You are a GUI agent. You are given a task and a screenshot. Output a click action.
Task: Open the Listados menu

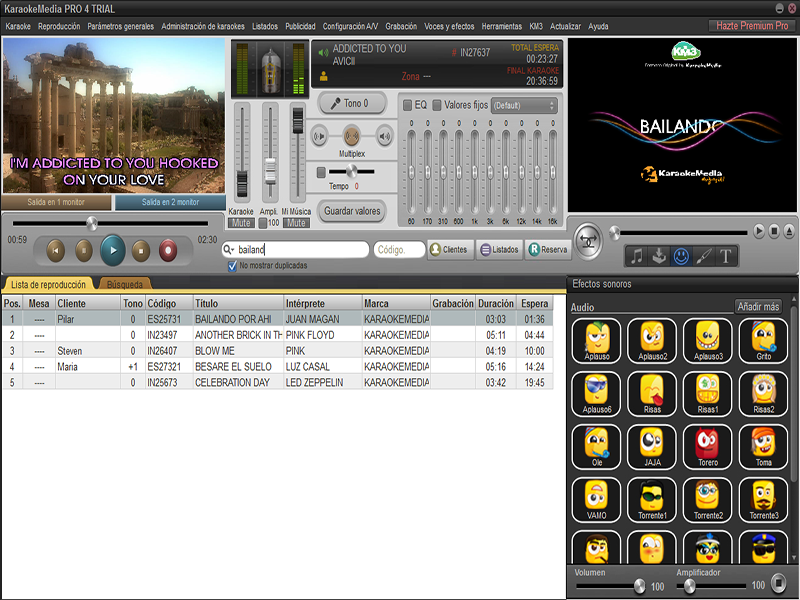point(265,27)
